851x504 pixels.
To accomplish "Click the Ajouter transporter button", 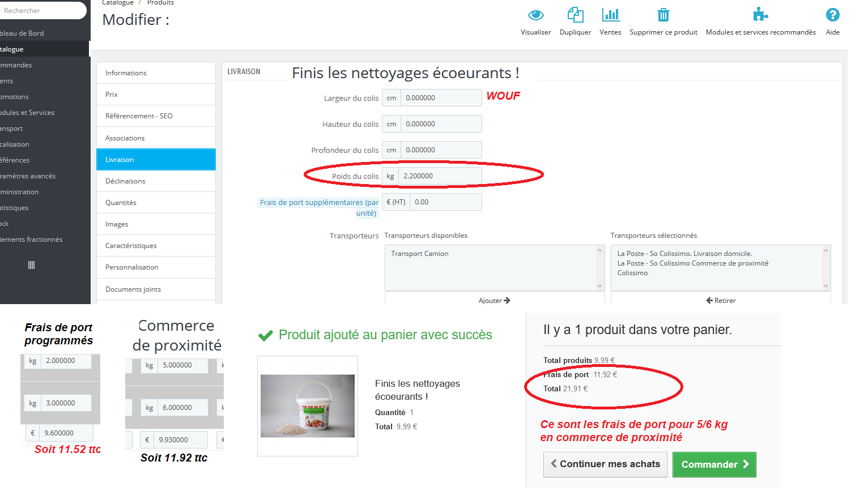I will coord(495,300).
